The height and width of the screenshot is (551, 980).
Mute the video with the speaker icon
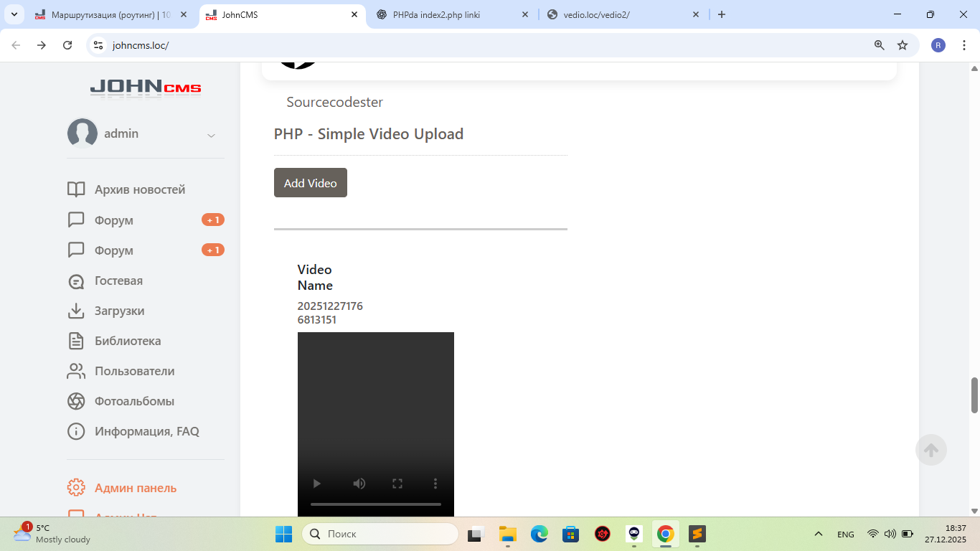click(x=359, y=484)
